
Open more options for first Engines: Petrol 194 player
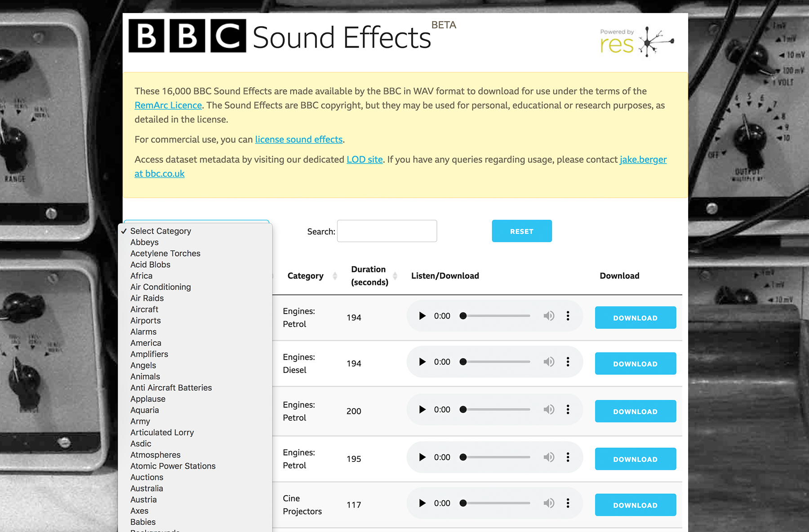(568, 316)
